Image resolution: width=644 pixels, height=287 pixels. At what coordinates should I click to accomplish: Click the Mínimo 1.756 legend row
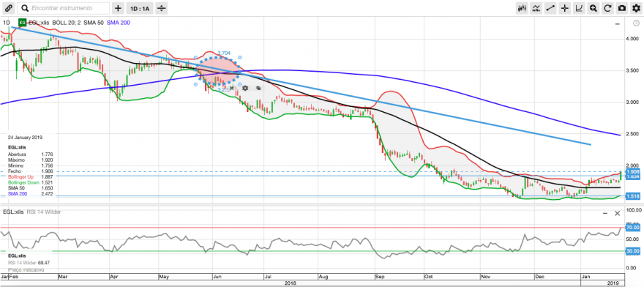(30, 165)
